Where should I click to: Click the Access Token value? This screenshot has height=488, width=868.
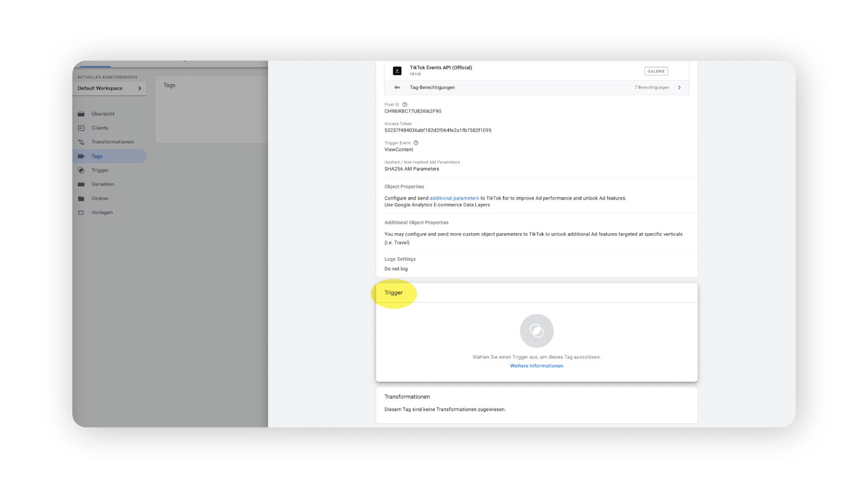click(438, 130)
